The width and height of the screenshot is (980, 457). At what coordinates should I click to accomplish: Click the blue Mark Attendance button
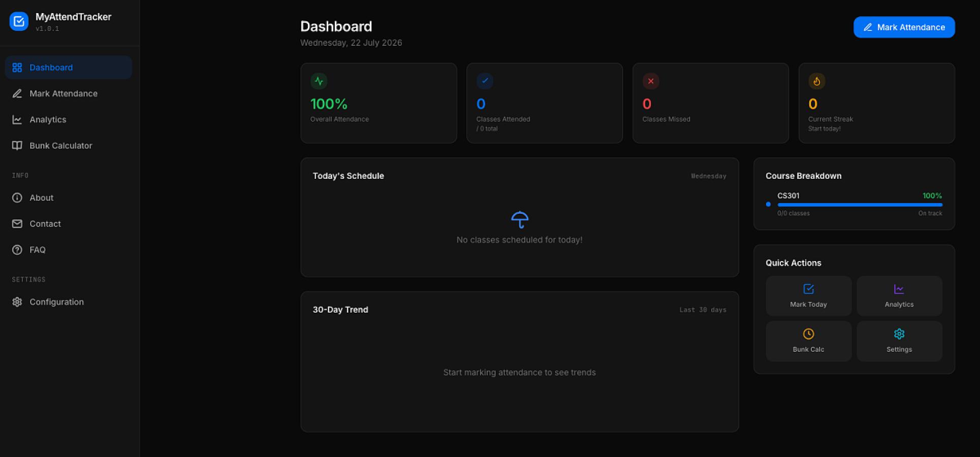(x=904, y=27)
